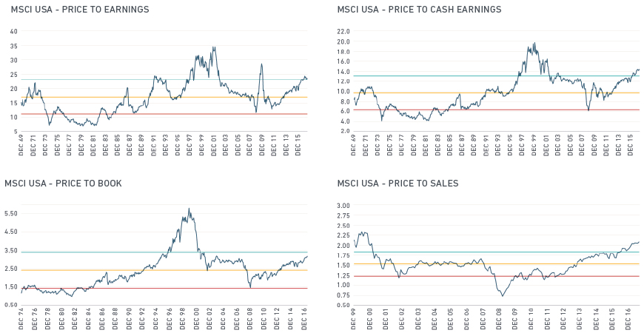Click y-axis value '3.50' on Price to Book chart
The height and width of the screenshot is (336, 644).
(x=11, y=251)
